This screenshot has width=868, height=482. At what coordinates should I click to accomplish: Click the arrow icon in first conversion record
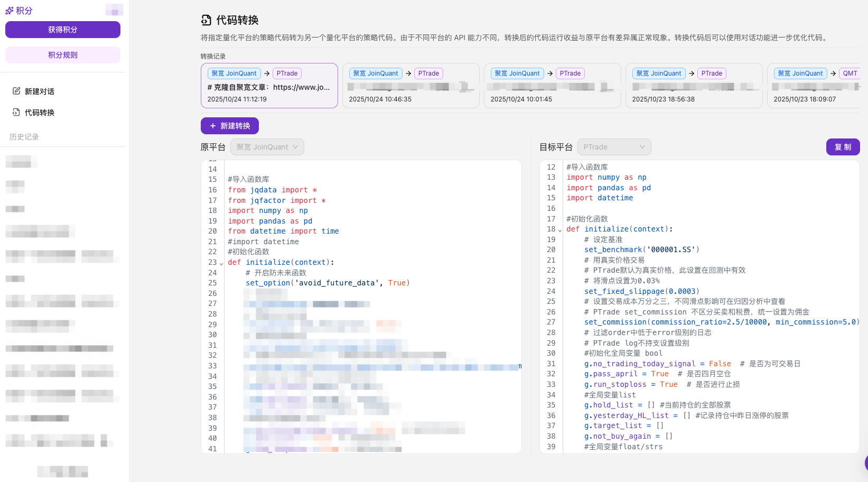click(267, 73)
